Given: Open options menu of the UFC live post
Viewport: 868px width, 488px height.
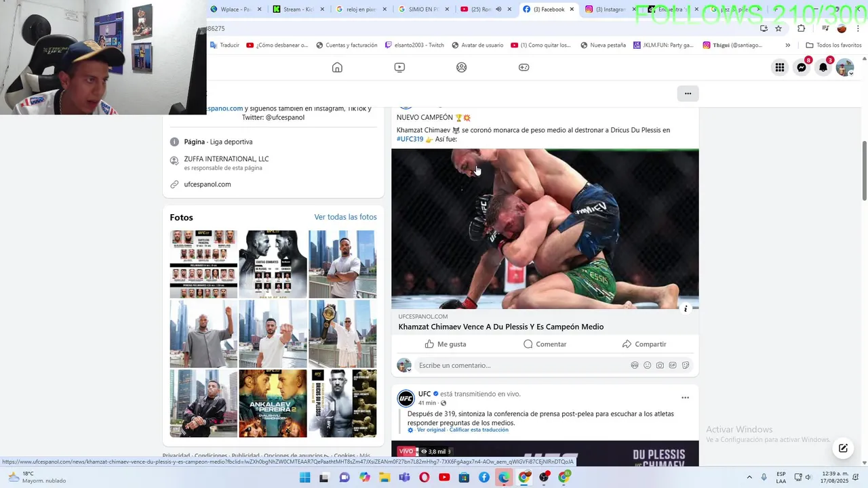Looking at the screenshot, I should click(685, 398).
